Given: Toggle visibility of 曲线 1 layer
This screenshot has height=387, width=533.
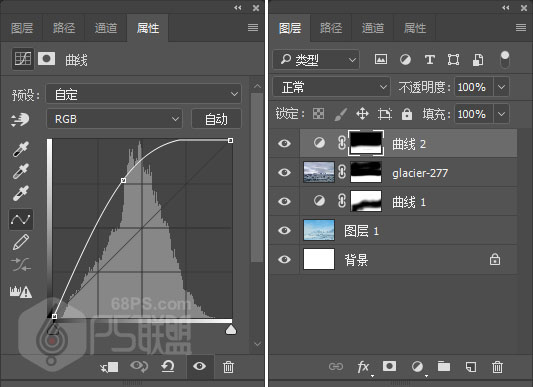Looking at the screenshot, I should point(284,201).
